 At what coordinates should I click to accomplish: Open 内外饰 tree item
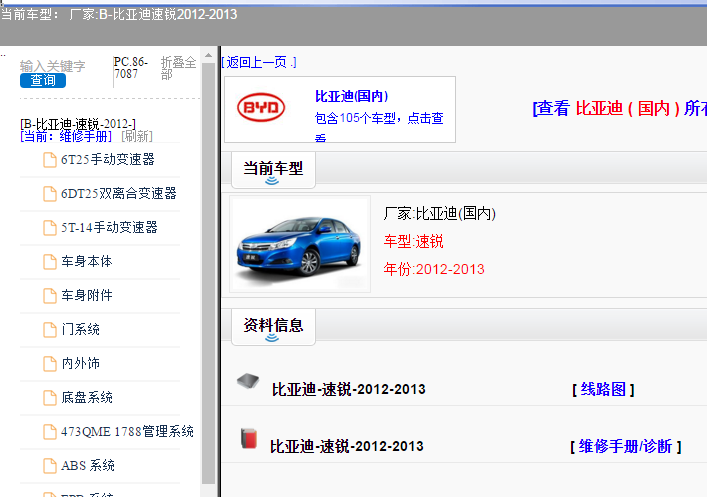[80, 364]
